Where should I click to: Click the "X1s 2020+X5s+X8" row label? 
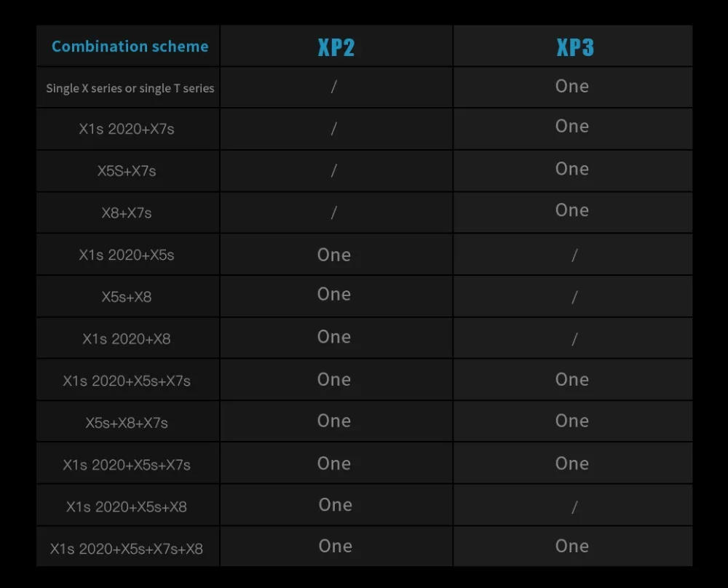[x=126, y=506]
